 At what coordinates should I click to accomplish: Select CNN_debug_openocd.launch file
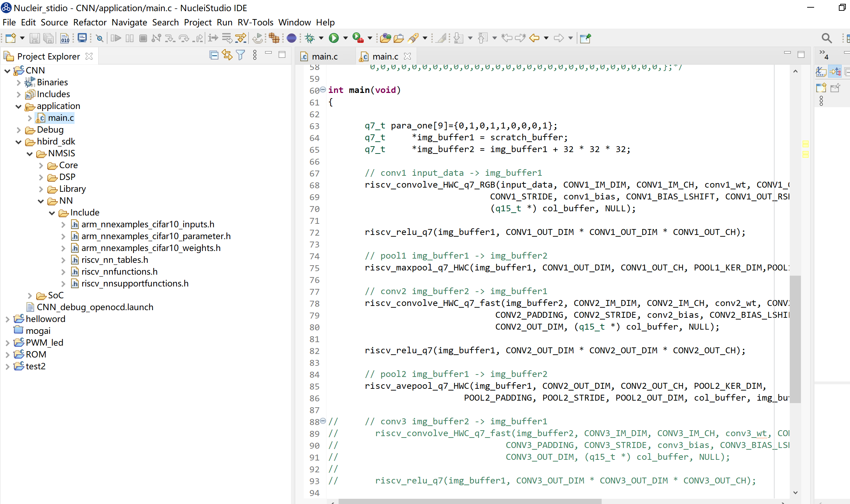click(95, 307)
